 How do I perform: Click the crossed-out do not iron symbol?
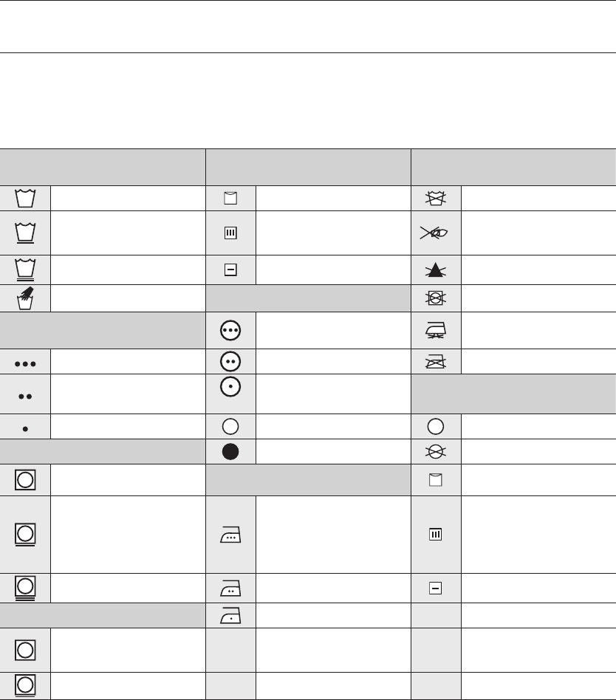tap(437, 362)
